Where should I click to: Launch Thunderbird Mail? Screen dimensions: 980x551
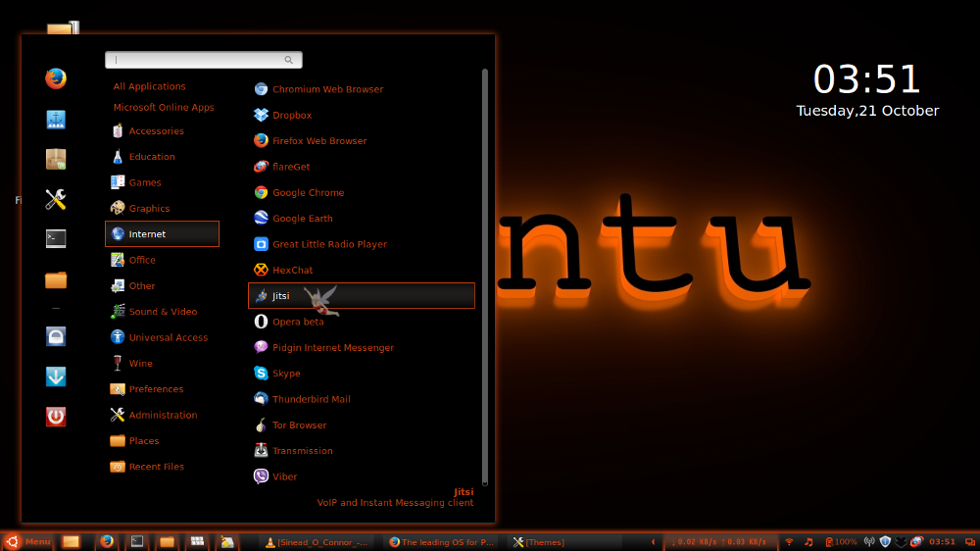click(x=362, y=399)
